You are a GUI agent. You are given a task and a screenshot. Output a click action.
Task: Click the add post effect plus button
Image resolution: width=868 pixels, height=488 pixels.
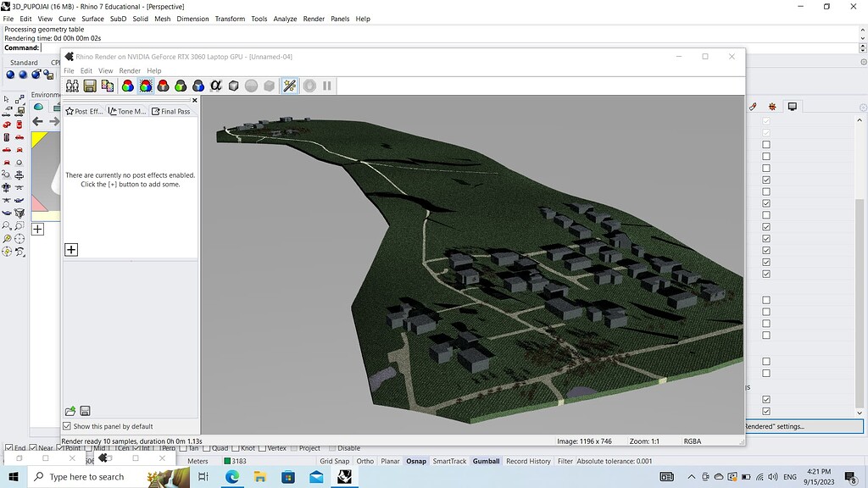tap(71, 249)
